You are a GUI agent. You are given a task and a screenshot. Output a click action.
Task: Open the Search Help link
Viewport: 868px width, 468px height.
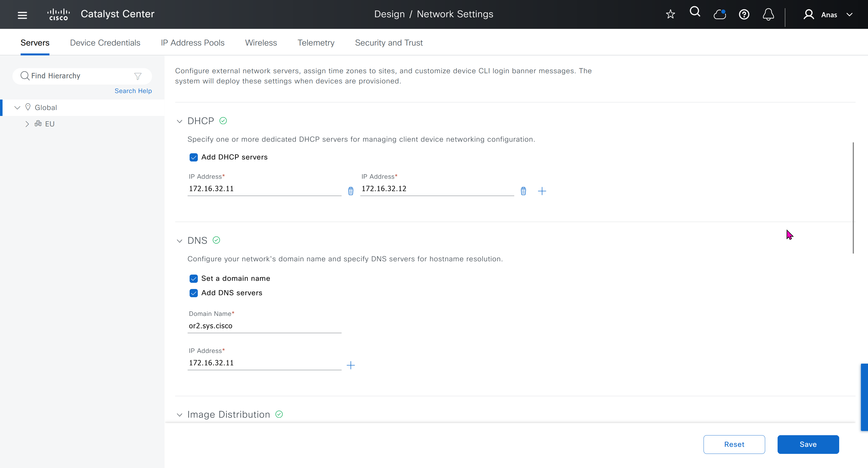click(133, 91)
